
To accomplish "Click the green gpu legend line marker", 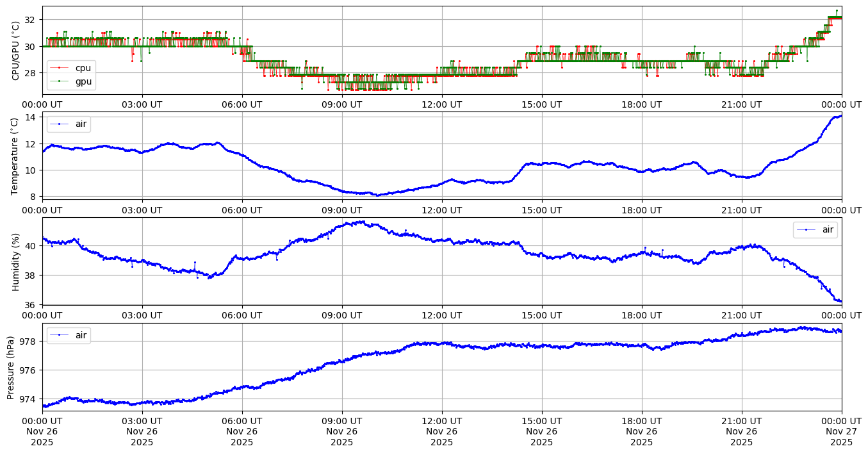I will [x=60, y=81].
